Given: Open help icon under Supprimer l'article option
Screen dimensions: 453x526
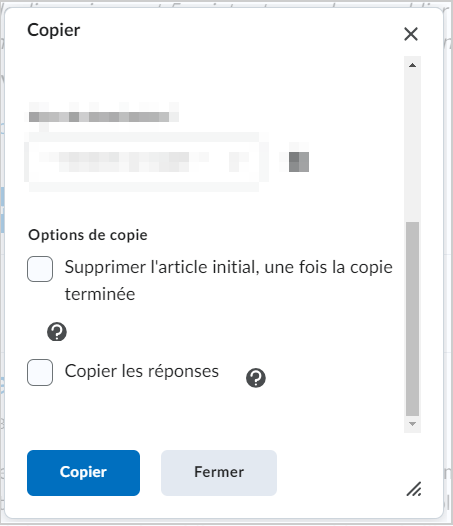Looking at the screenshot, I should click(x=57, y=332).
